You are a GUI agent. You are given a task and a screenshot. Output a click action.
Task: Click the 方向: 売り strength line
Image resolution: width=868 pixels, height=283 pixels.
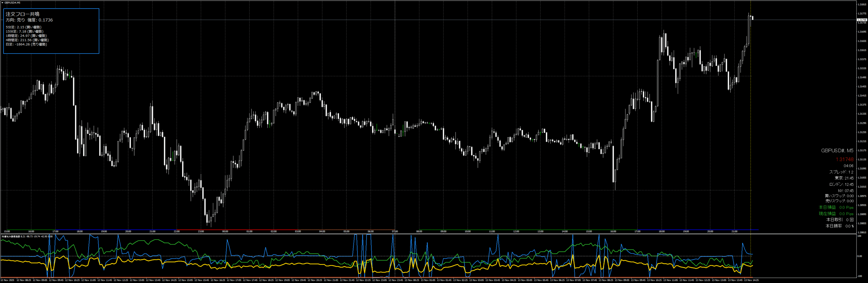pos(29,20)
